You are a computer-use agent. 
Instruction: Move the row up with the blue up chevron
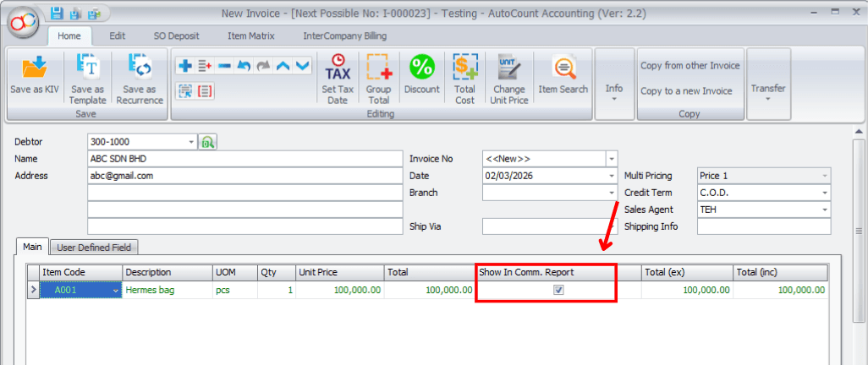pos(283,66)
